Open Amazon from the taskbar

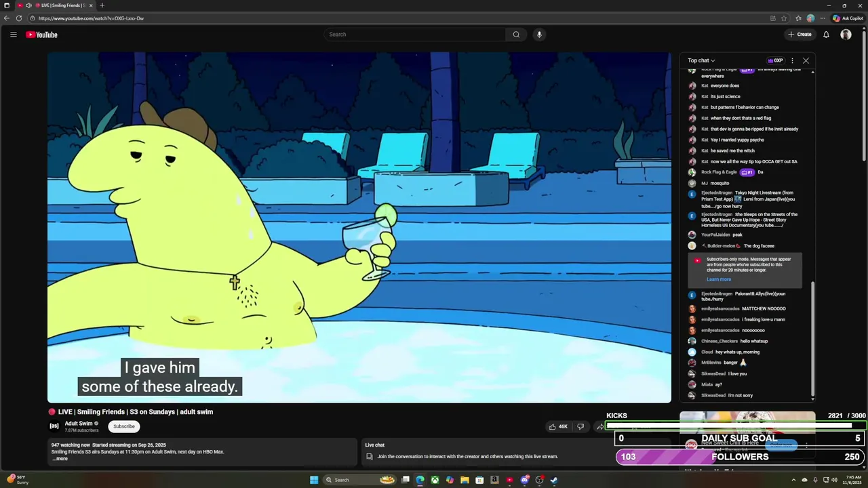click(x=494, y=480)
